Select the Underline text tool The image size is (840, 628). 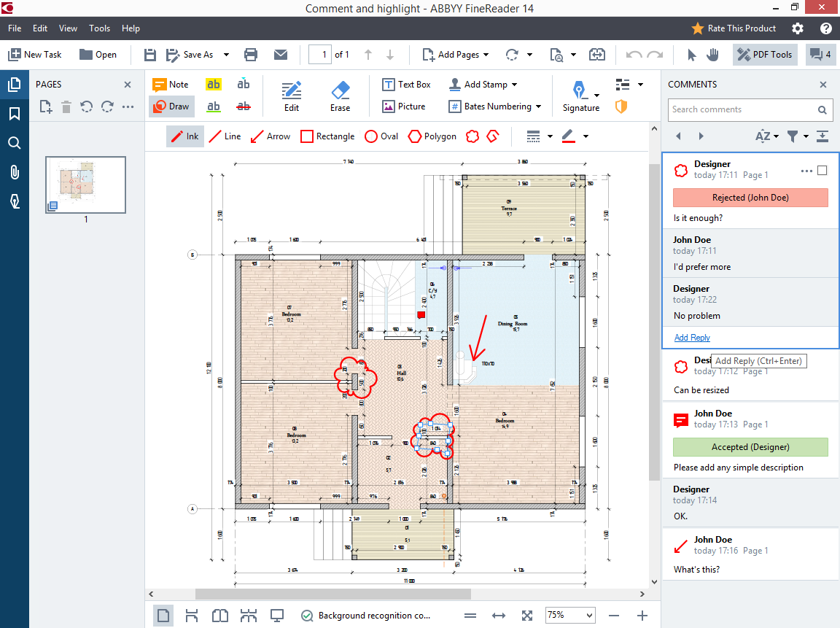pyautogui.click(x=213, y=106)
